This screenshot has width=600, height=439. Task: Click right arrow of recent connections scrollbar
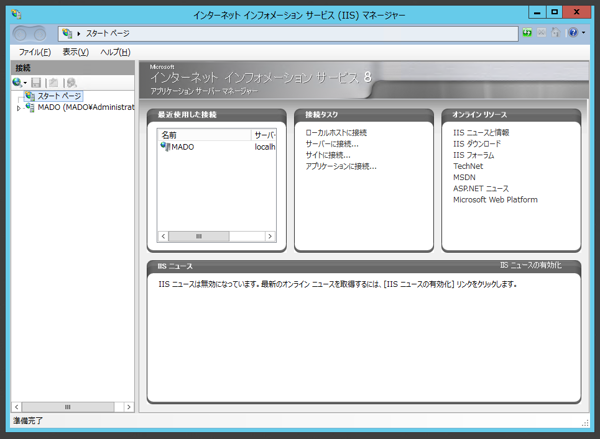(x=270, y=236)
